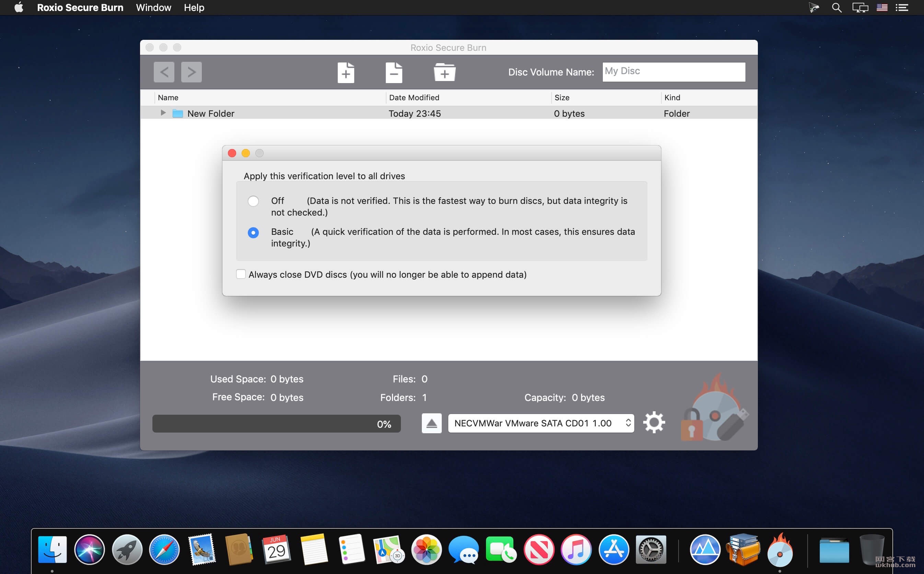Open App Store in the Dock
Viewport: 924px width, 574px height.
click(614, 550)
